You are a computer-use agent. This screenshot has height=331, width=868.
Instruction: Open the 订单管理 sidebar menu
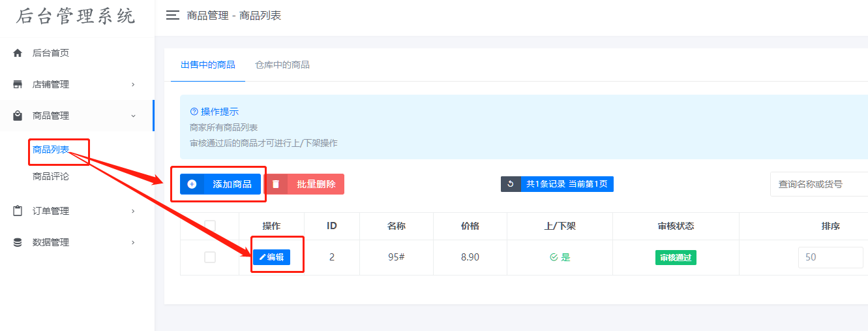point(77,211)
